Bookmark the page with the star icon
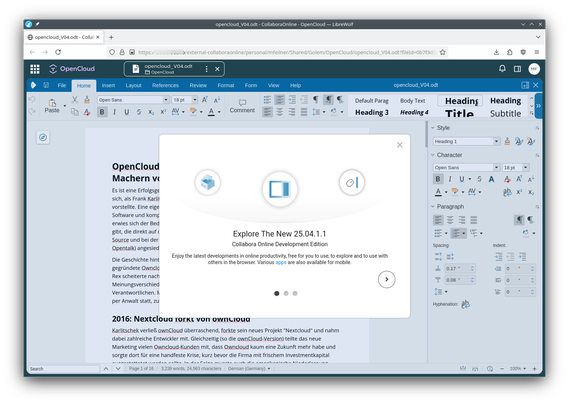Viewport: 569px width, 405px height. pos(442,52)
